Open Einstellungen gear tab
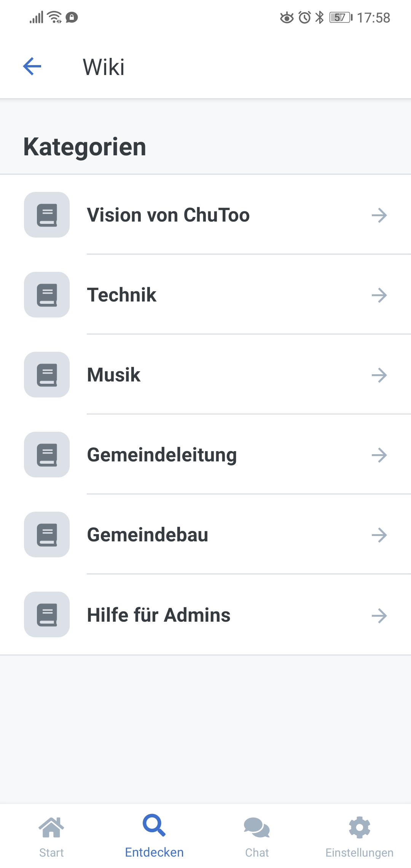The image size is (411, 868). [359, 836]
